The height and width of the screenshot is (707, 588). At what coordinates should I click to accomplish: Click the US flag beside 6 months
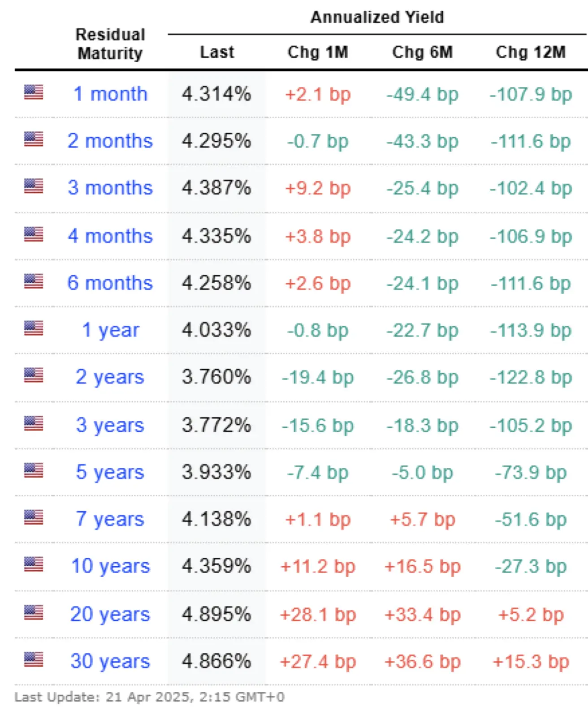click(x=34, y=281)
